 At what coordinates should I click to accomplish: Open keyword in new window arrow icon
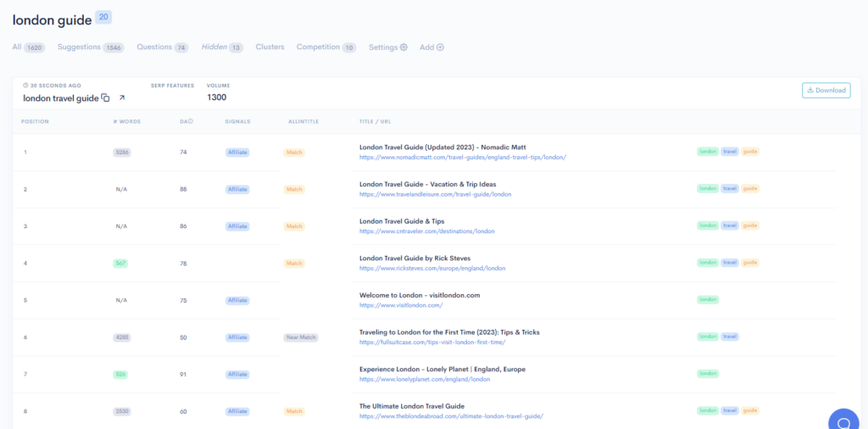(121, 98)
